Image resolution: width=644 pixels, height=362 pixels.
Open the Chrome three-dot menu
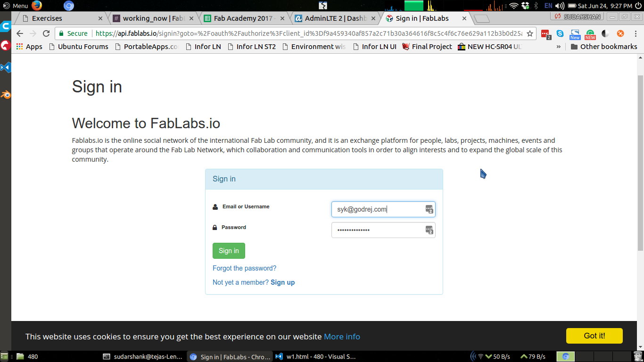[635, 33]
